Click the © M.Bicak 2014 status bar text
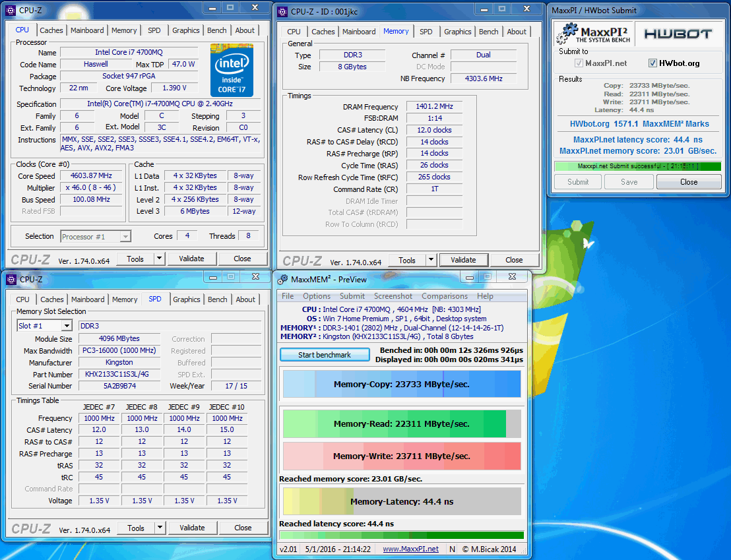 coord(489,549)
